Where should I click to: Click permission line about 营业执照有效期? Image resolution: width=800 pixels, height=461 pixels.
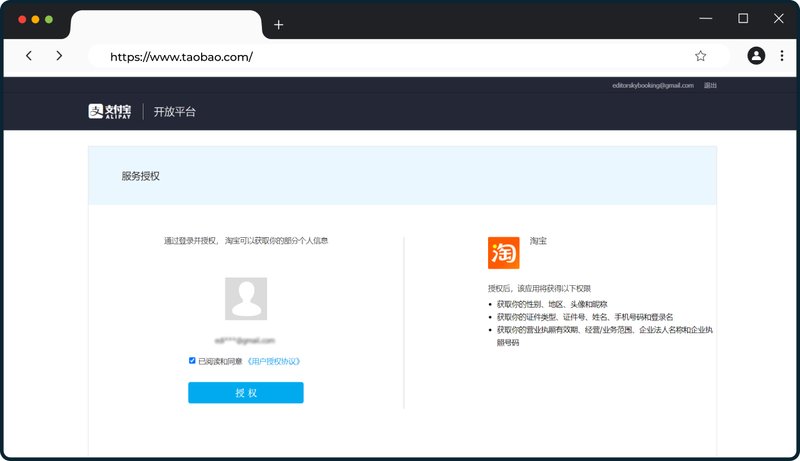(x=605, y=336)
